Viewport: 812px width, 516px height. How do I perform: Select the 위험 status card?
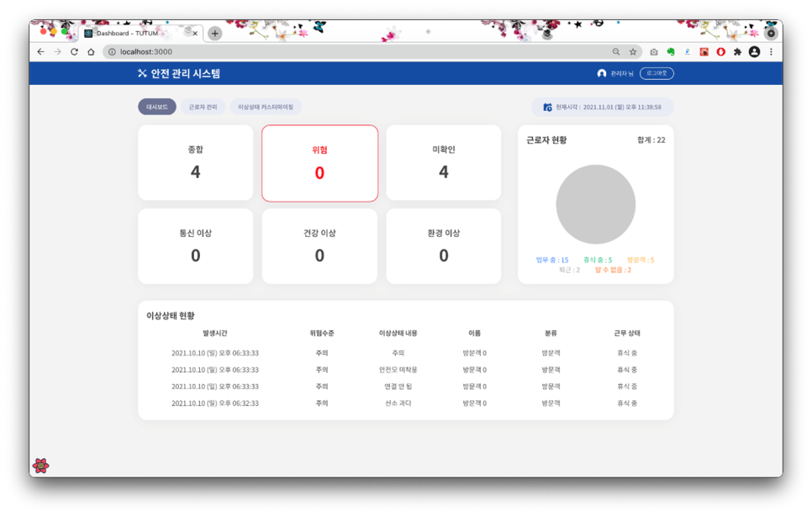[319, 163]
